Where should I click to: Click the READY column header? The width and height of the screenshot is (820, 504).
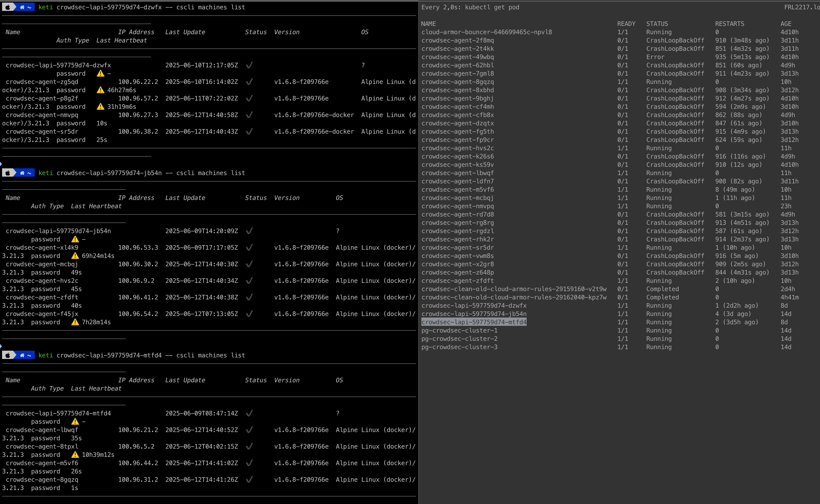[x=626, y=24]
